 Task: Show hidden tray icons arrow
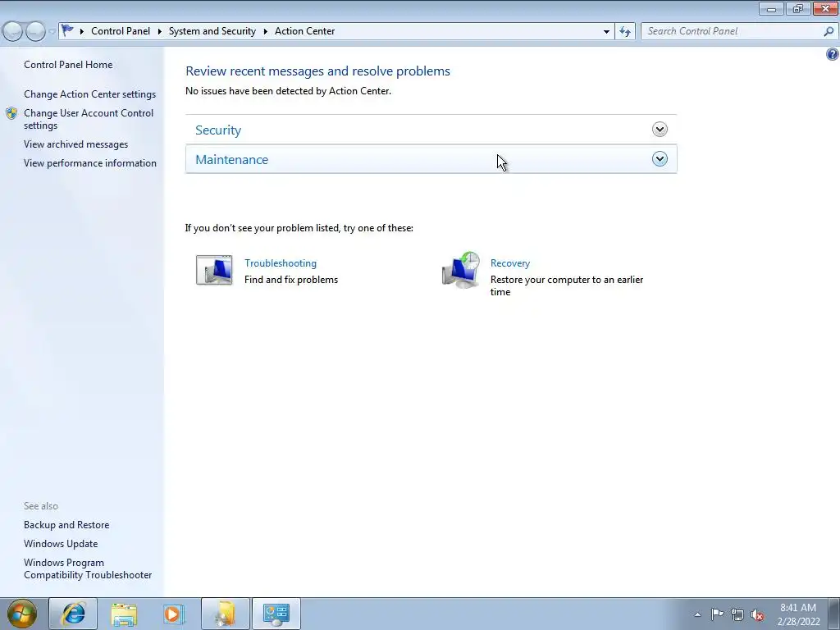(697, 614)
